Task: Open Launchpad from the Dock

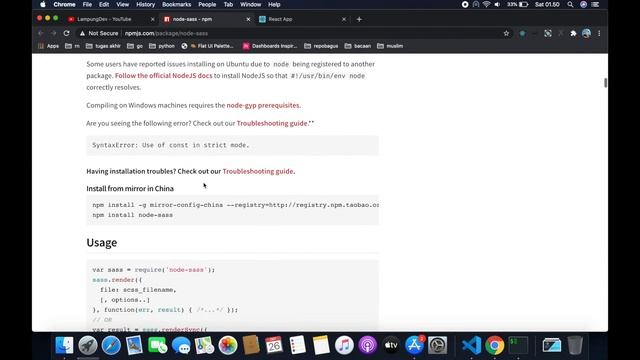Action: coord(88,345)
